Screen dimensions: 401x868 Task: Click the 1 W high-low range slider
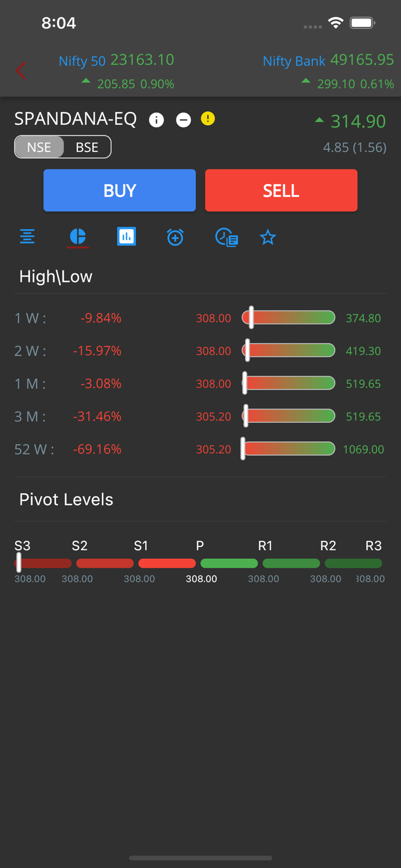click(288, 318)
